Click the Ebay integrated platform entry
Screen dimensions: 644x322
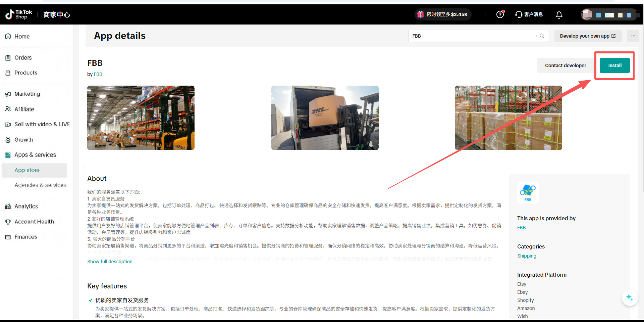[x=522, y=292]
